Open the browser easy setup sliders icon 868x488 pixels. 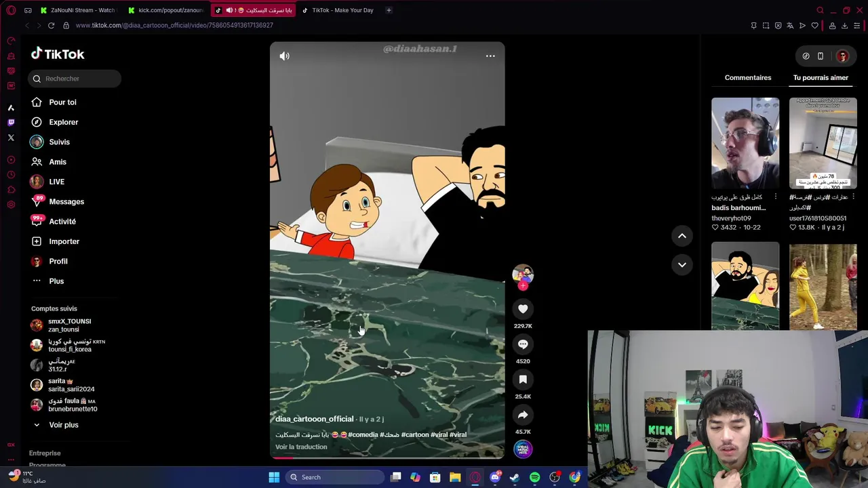click(x=857, y=26)
